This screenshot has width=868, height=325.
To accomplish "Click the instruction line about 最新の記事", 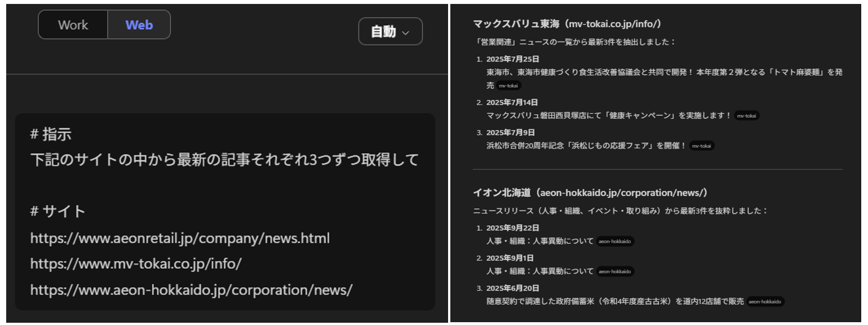I will click(224, 160).
